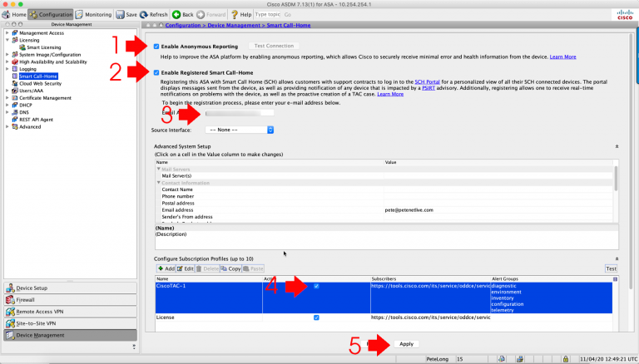The image size is (639, 364).
Task: Collapse the Licensing node
Action: tap(7, 40)
